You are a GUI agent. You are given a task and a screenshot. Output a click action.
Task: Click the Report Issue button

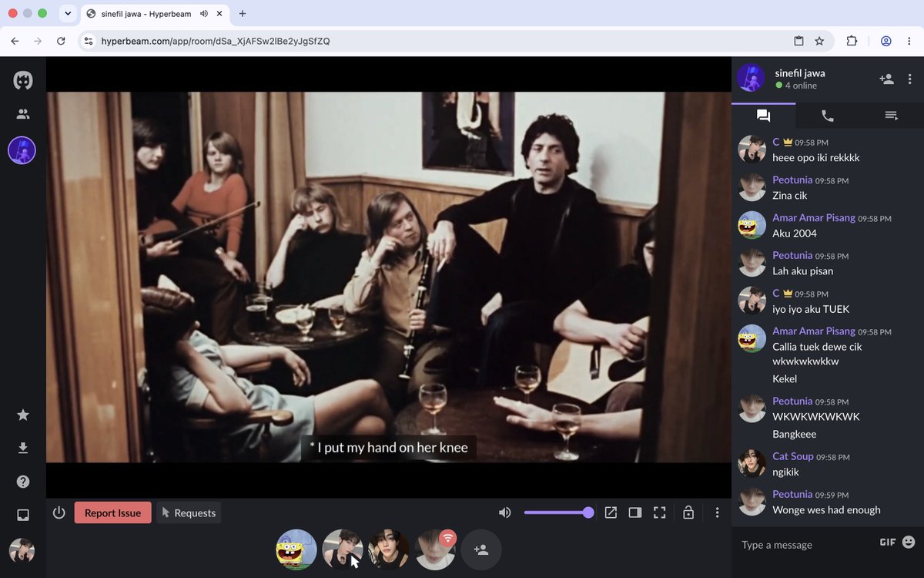[x=112, y=512]
